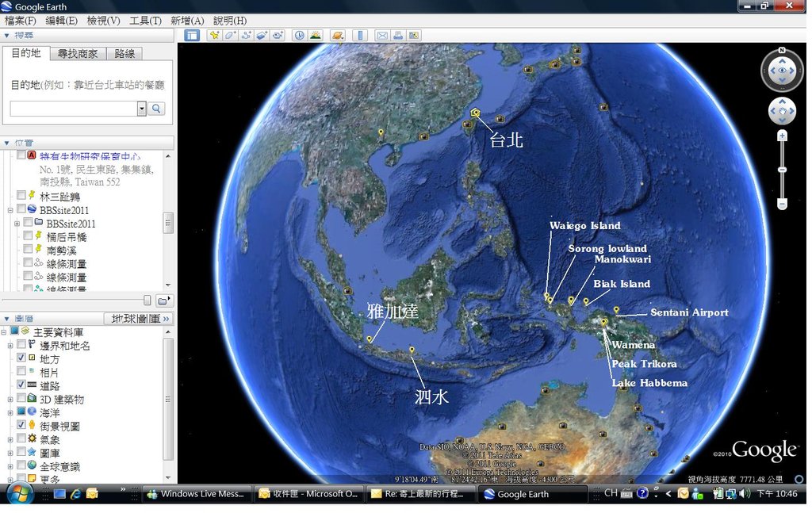The image size is (812, 513).
Task: Open the 新增(A) menu
Action: [187, 21]
